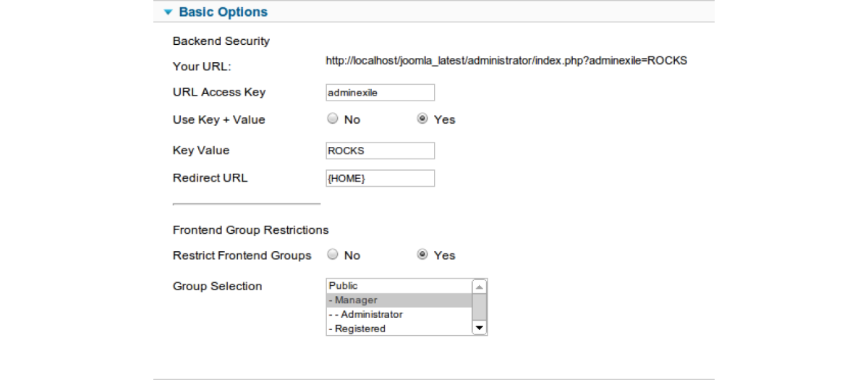Click the Group Selection scrollbar track
Image resolution: width=868 pixels, height=380 pixels.
click(x=479, y=308)
